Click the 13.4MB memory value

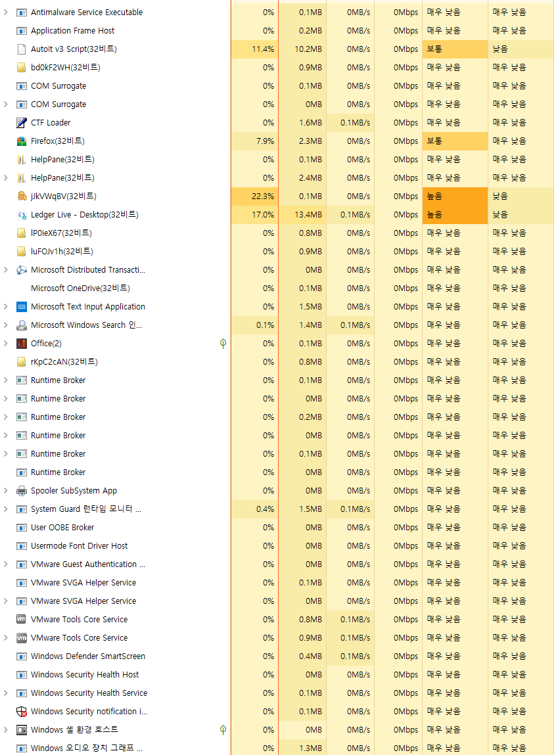(308, 215)
